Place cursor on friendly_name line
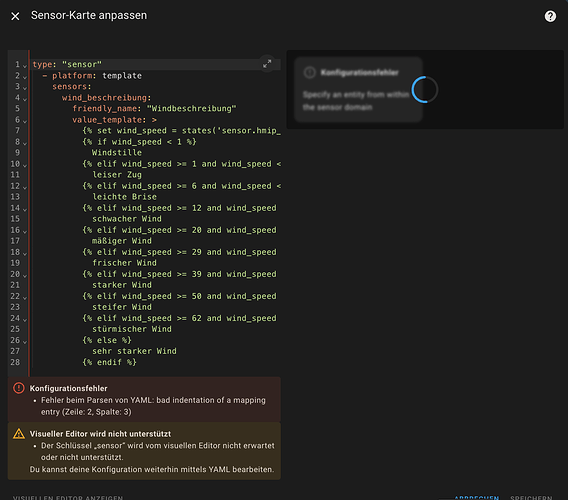 click(154, 108)
